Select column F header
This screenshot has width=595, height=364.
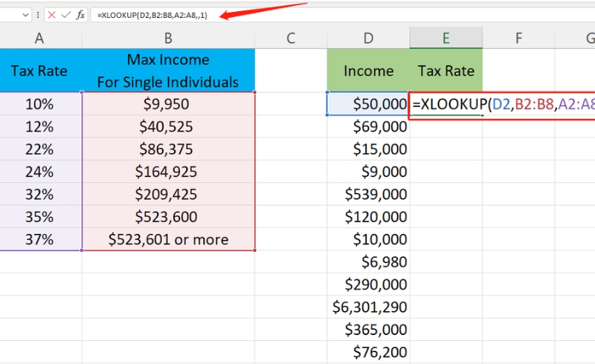[518, 39]
